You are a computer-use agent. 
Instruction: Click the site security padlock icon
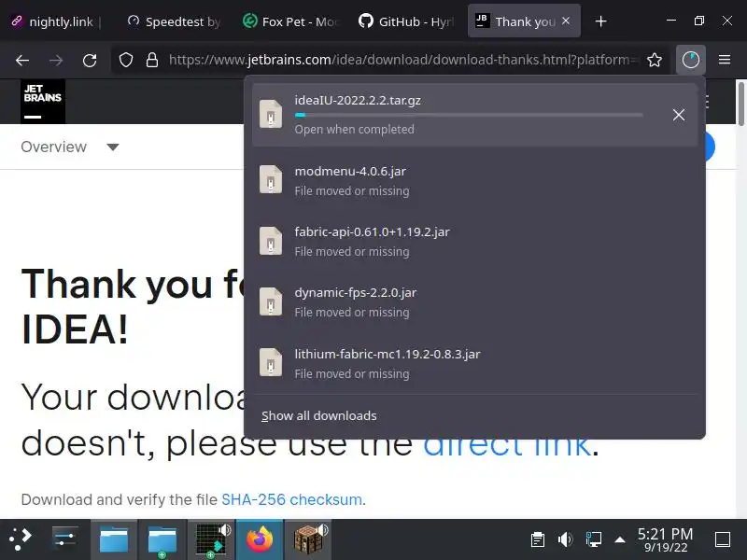[x=152, y=60]
